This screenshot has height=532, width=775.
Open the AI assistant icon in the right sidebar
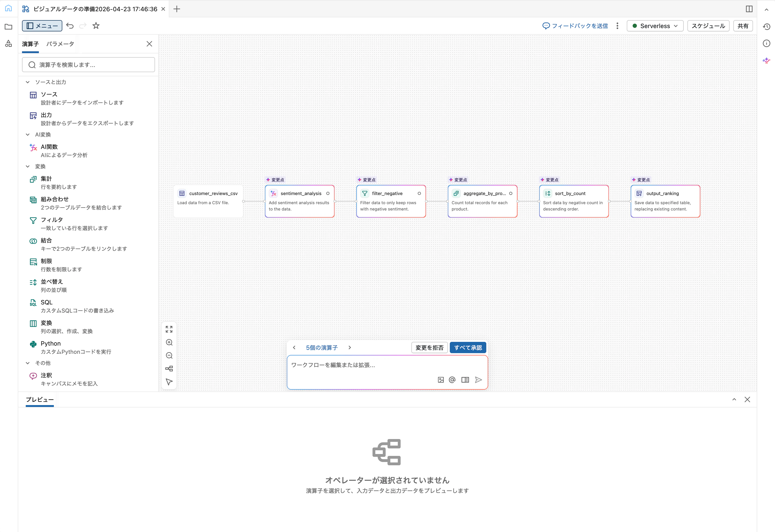(766, 60)
